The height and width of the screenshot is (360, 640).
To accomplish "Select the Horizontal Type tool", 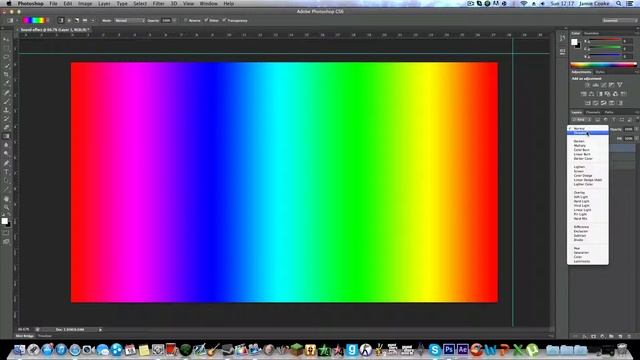I will coord(6,172).
